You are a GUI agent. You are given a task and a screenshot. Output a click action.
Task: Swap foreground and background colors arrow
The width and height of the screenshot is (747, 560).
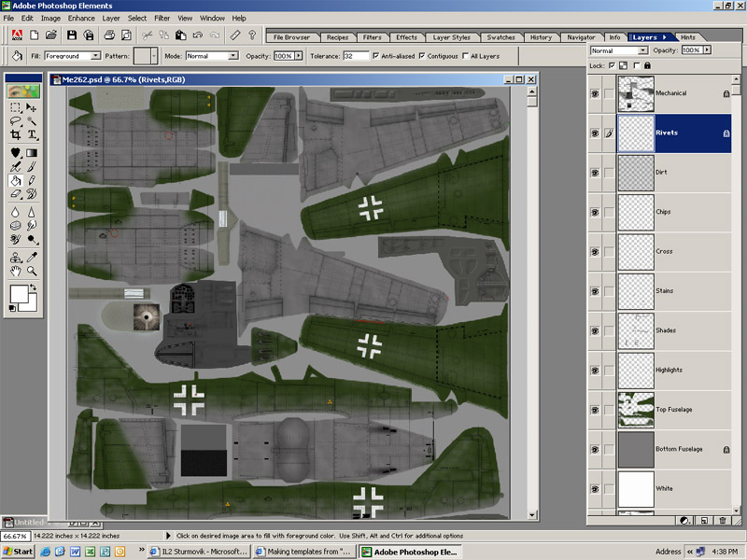34,287
